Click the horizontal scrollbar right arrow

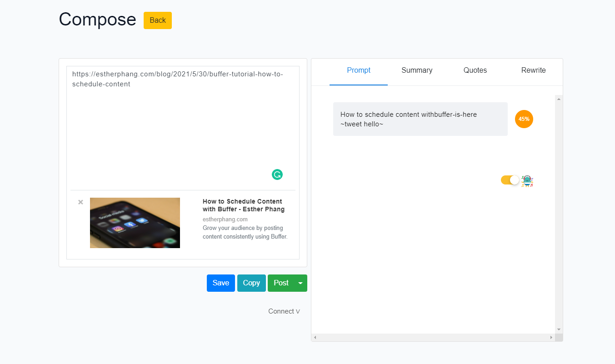coord(551,338)
